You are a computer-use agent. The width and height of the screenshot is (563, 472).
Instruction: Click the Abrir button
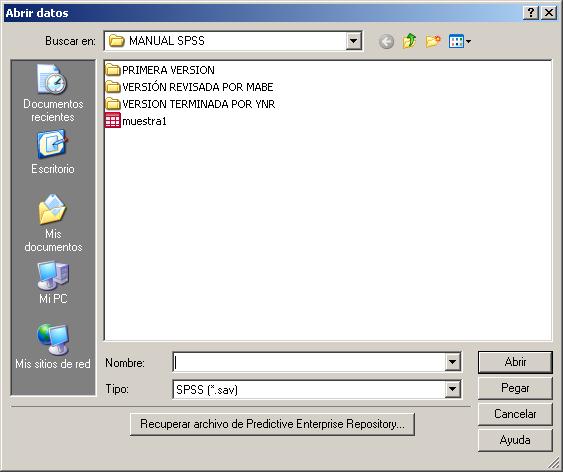click(515, 362)
